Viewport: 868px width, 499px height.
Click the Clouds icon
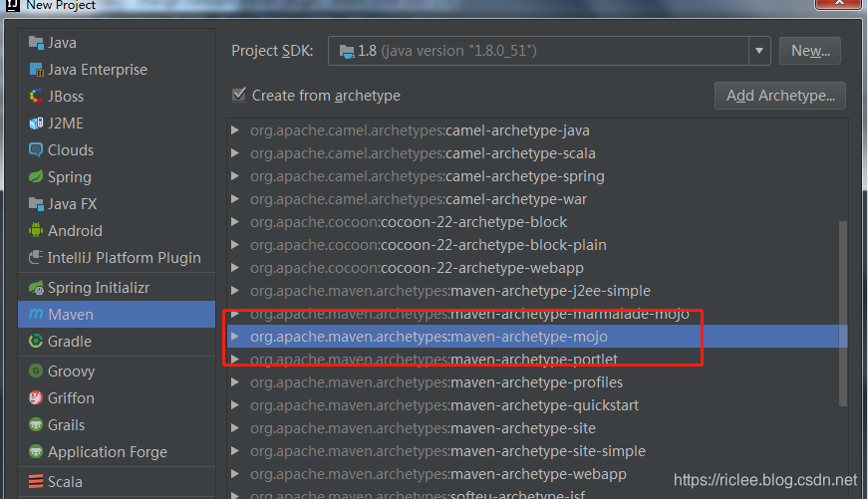(36, 150)
